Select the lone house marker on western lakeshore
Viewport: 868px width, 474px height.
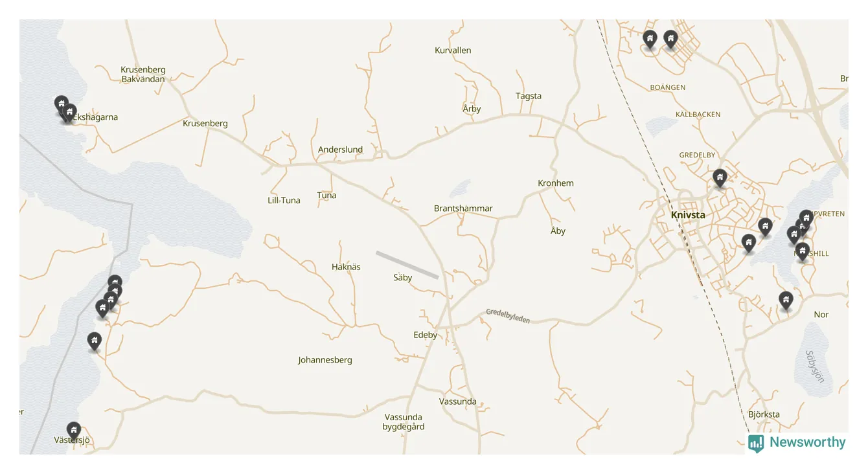[x=95, y=341]
